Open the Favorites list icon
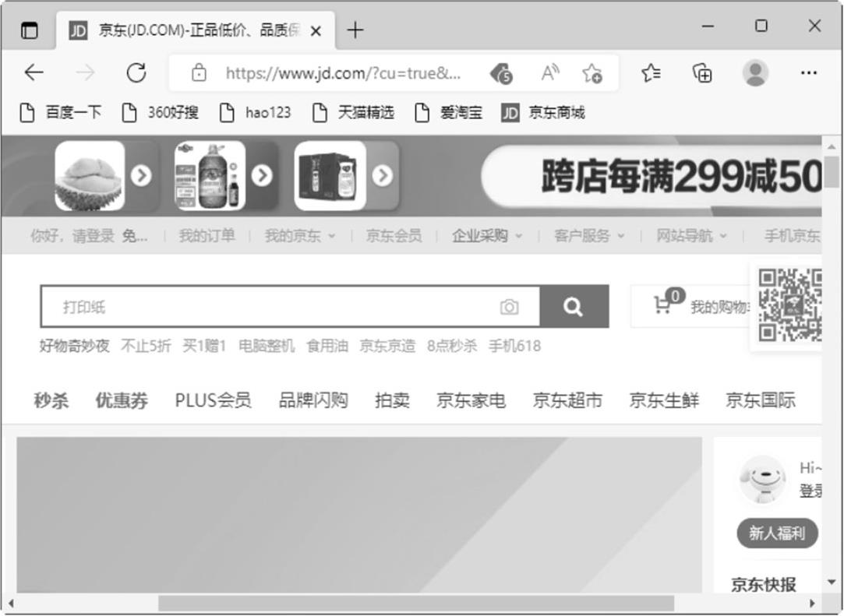844x616 pixels. [652, 72]
